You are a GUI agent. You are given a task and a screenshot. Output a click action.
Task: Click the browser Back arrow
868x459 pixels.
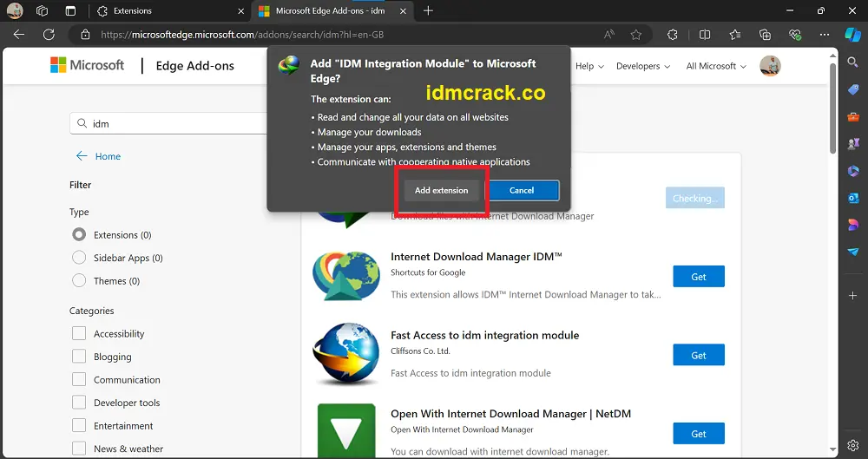click(x=19, y=35)
